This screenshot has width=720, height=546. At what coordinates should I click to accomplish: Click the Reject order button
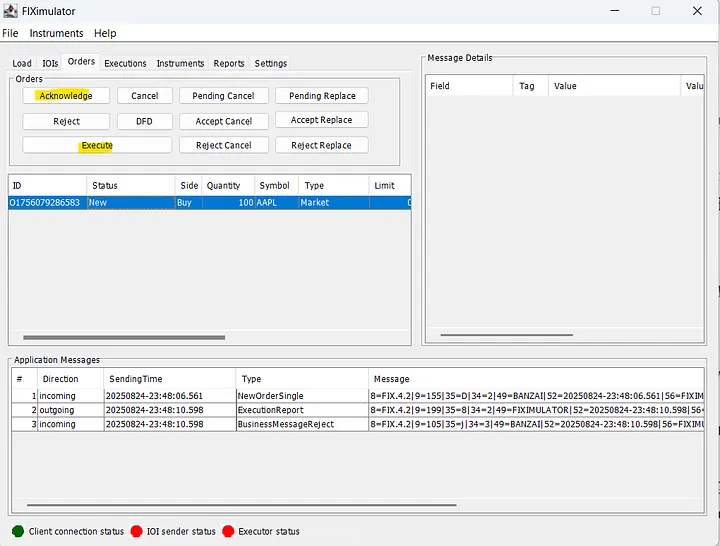66,121
